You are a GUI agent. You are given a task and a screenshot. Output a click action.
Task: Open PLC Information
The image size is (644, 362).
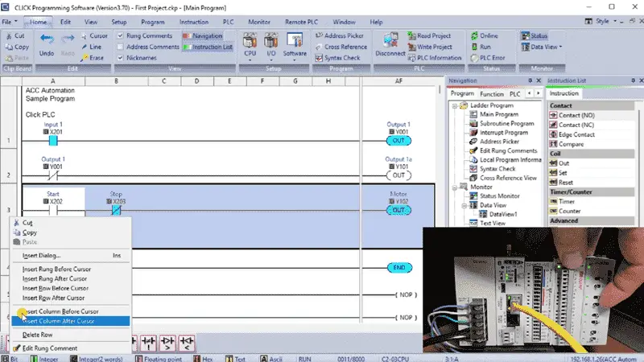pos(435,58)
